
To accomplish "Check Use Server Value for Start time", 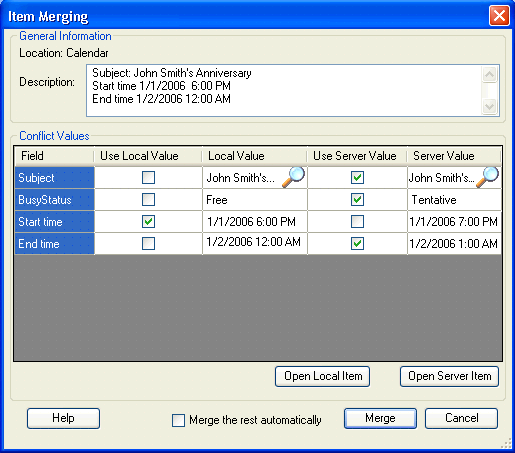I will click(x=357, y=222).
